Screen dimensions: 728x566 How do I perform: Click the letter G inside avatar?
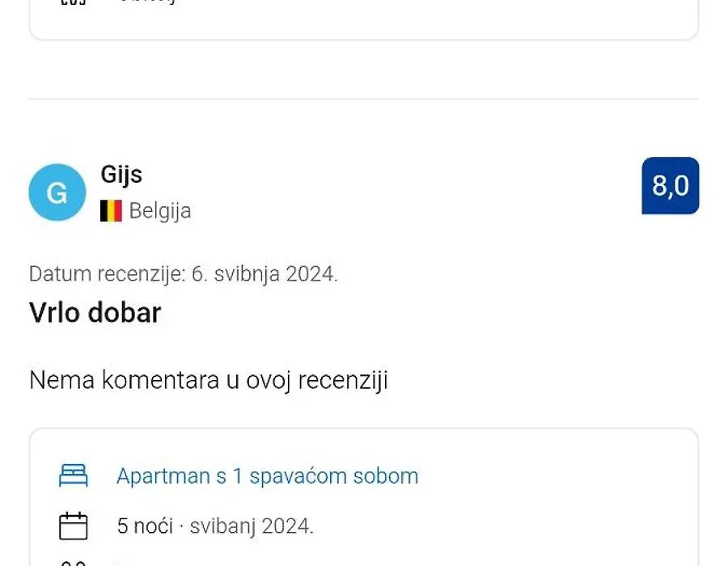click(57, 193)
